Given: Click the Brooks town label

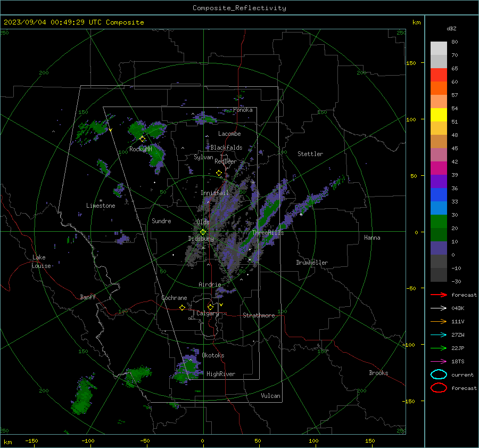Looking at the screenshot, I should coord(378,373).
